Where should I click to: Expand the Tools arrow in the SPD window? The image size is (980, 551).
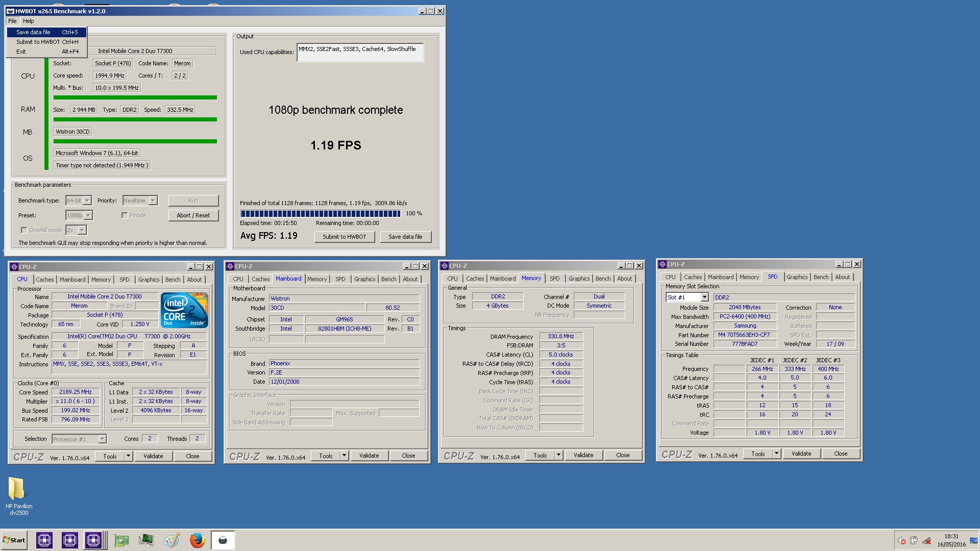(777, 454)
